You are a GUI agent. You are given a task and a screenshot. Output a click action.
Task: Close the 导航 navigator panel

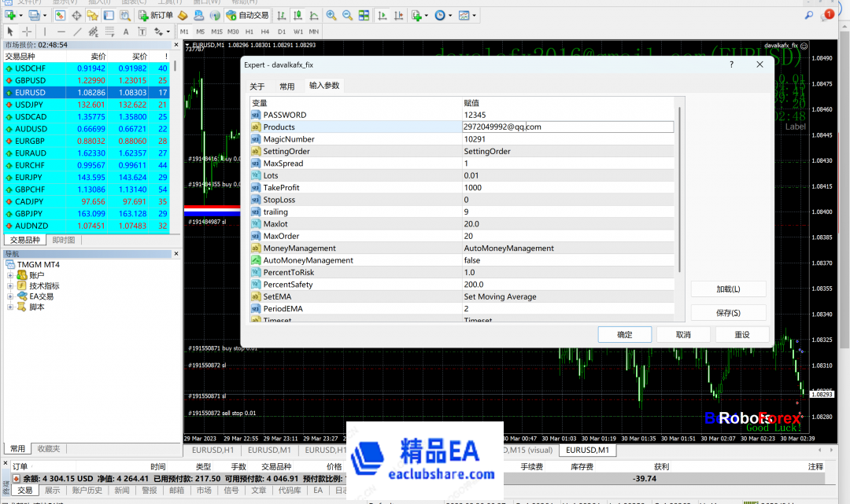(x=176, y=254)
